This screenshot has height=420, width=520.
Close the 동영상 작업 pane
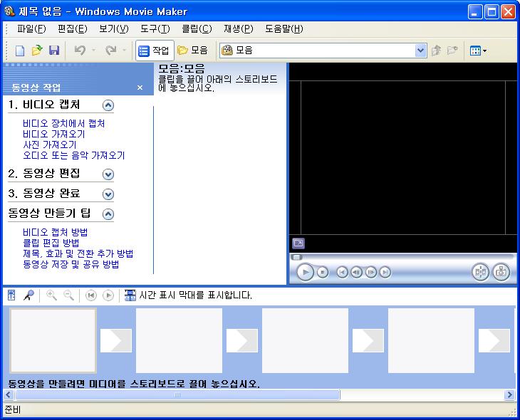[140, 88]
